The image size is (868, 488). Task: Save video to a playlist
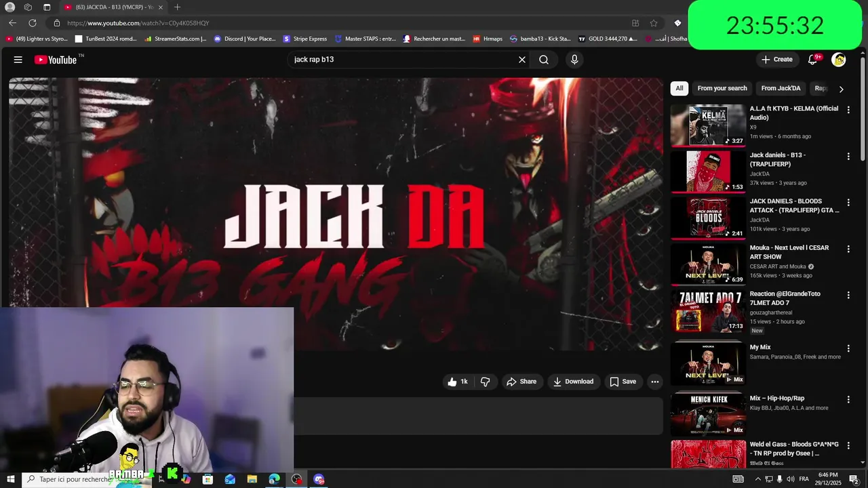click(x=623, y=382)
